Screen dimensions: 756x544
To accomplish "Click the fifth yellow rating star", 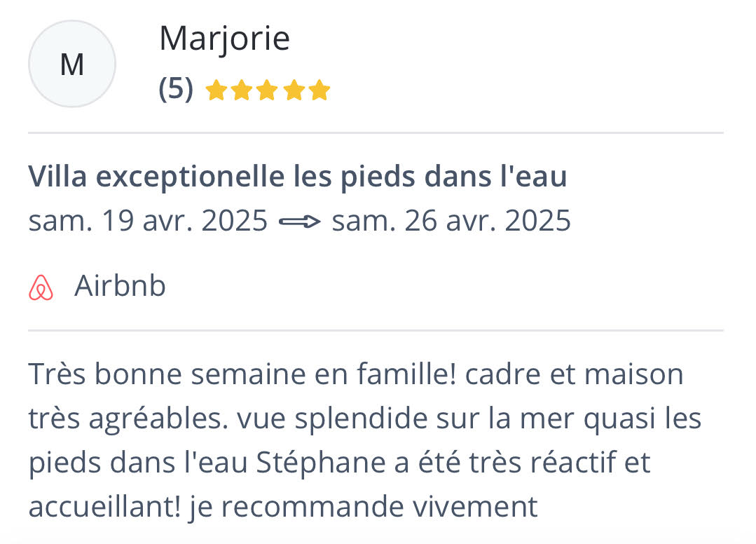I will point(319,90).
